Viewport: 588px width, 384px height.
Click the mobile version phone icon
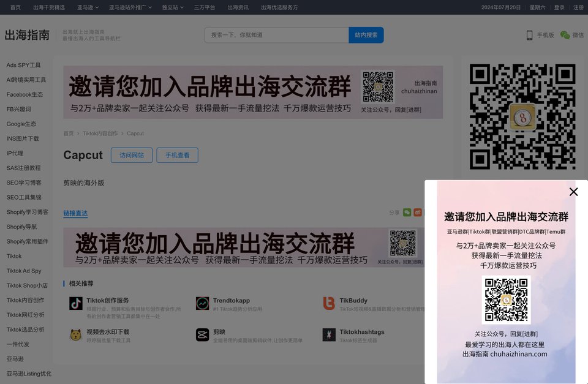(x=529, y=35)
